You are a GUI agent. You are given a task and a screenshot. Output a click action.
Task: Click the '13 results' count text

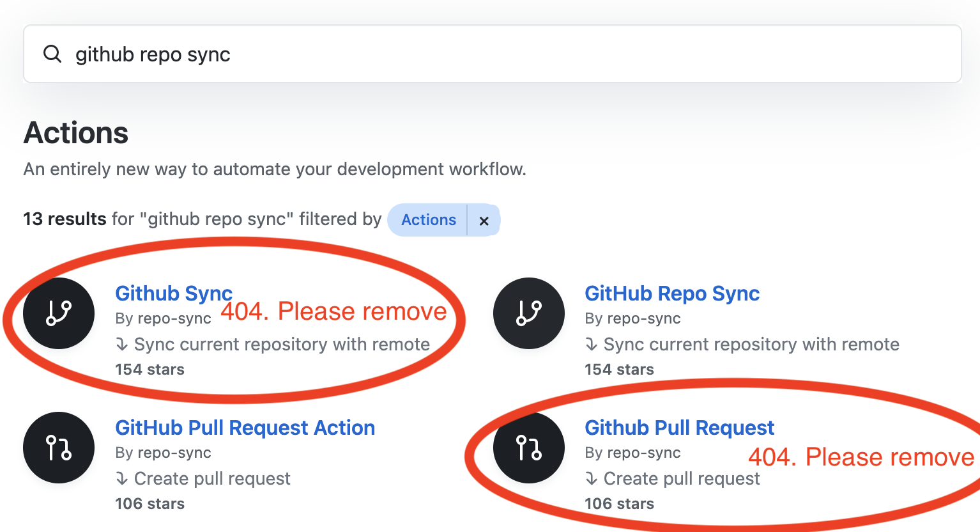click(65, 219)
